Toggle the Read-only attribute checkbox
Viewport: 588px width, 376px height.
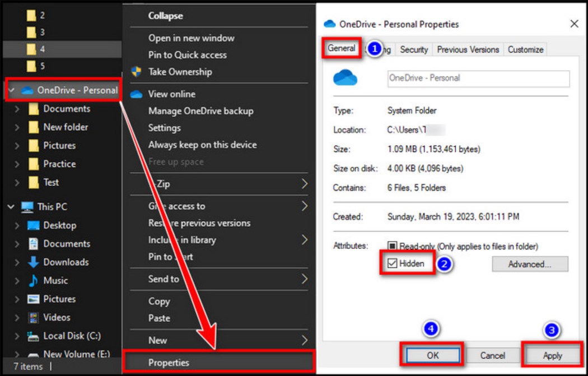(393, 247)
